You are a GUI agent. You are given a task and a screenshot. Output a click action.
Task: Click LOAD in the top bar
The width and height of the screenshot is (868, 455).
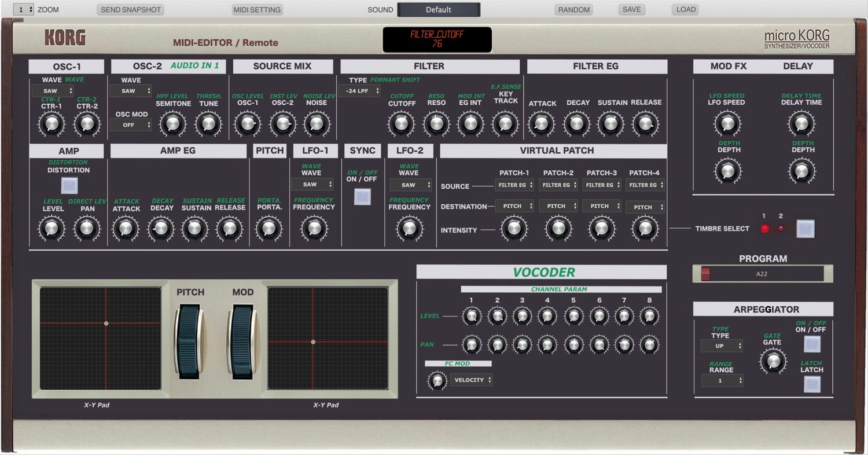(686, 9)
